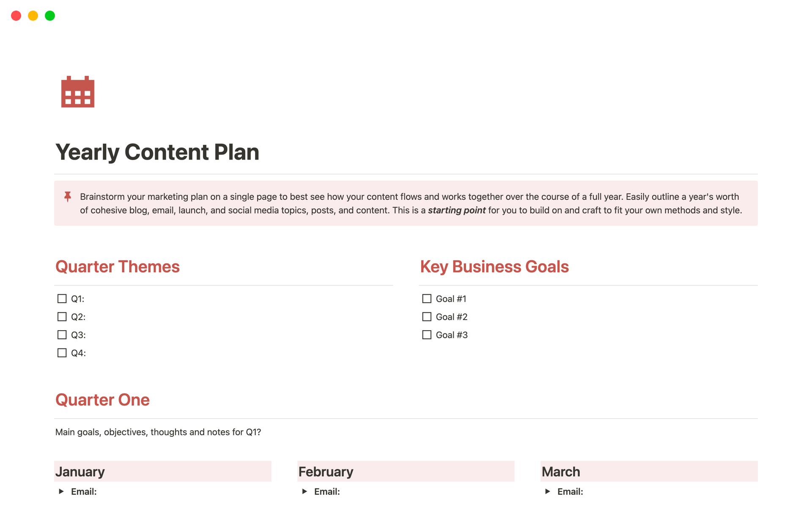Expand the February Email toggle
812x508 pixels.
(304, 491)
